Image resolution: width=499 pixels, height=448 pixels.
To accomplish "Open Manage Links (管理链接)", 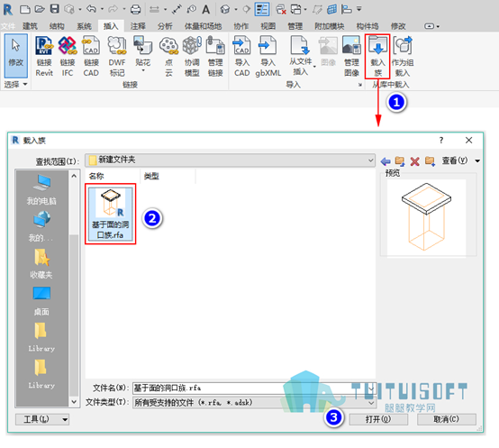I will point(215,57).
